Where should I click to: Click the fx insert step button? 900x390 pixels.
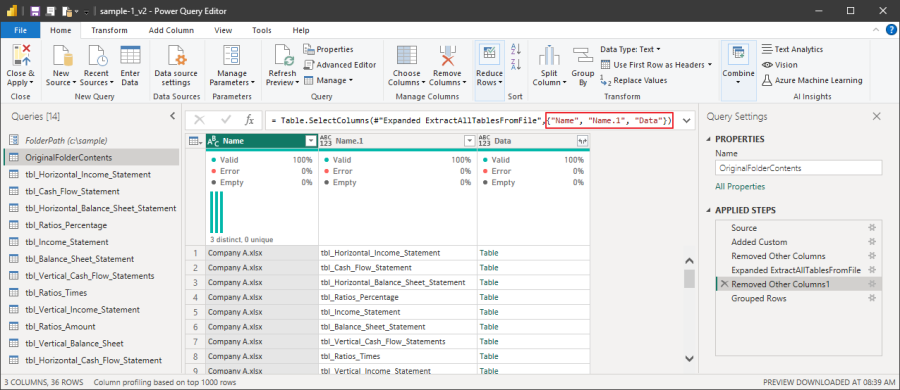[x=250, y=119]
